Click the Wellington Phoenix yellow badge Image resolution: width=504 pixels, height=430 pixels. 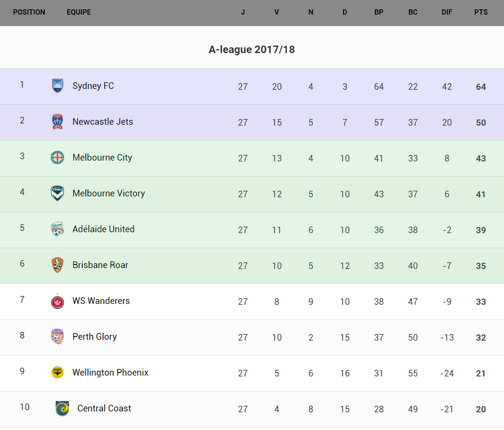pyautogui.click(x=57, y=372)
